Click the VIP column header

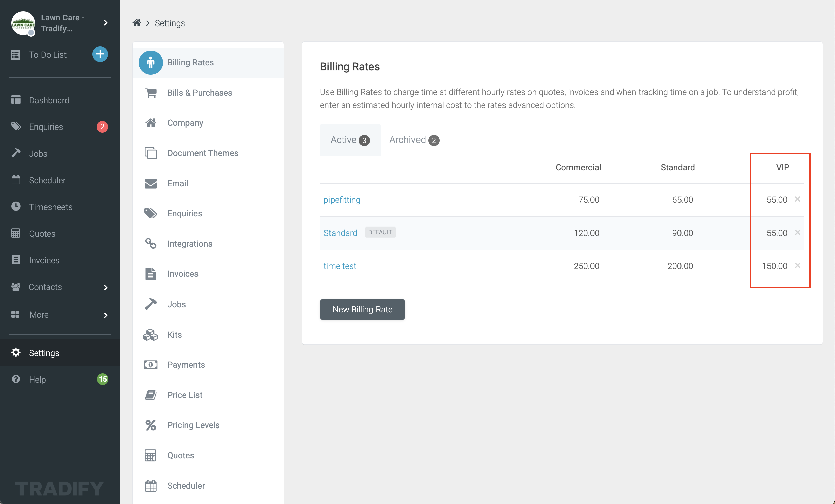pos(783,167)
